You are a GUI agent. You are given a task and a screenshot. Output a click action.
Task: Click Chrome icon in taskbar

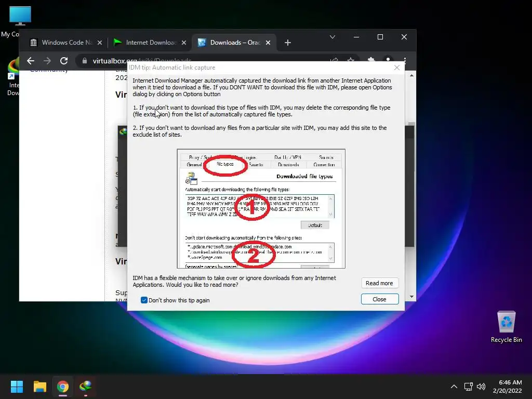click(x=63, y=387)
